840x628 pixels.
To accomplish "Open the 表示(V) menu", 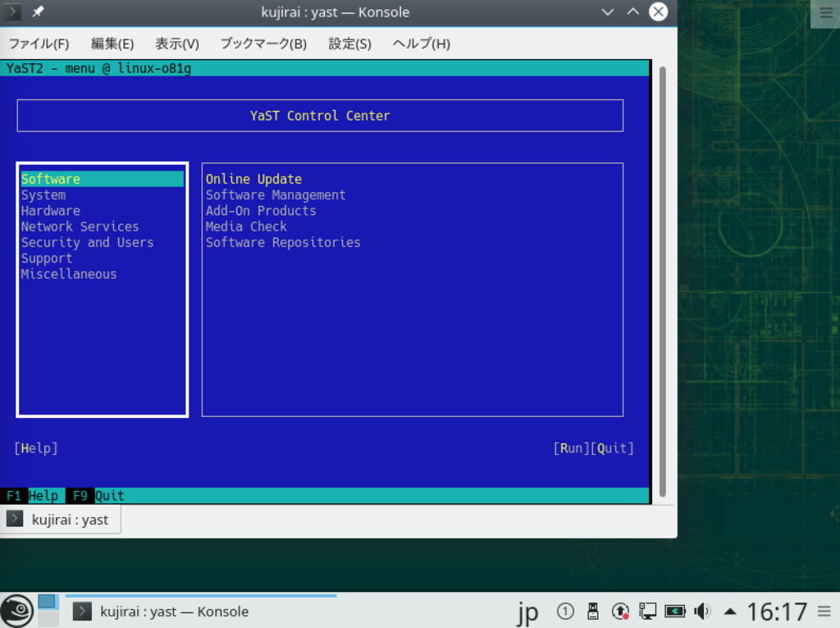I will pos(177,44).
